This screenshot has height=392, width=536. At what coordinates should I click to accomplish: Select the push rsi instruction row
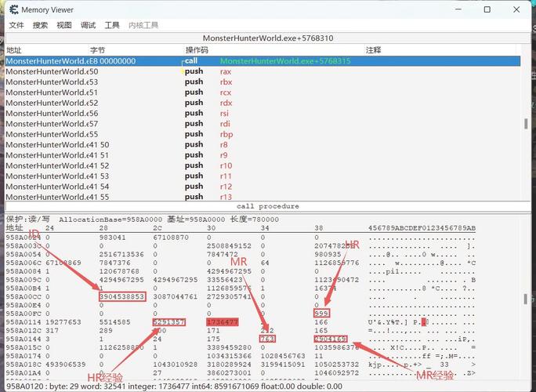pos(263,113)
